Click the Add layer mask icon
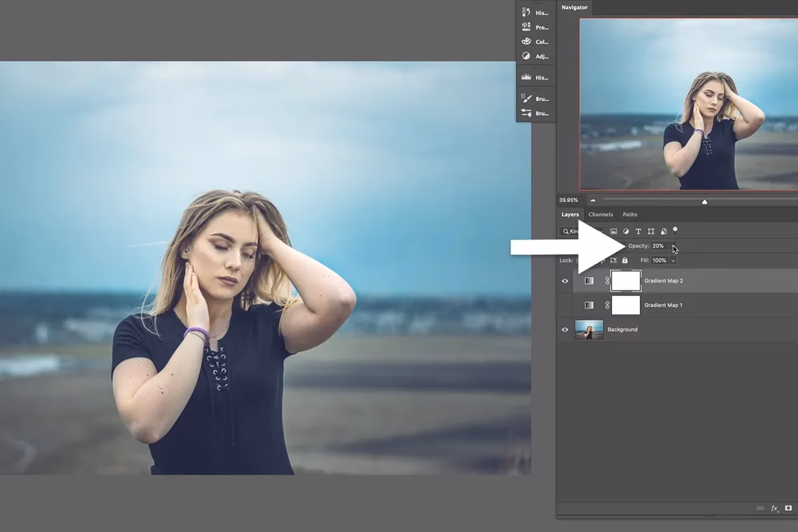Viewport: 798px width, 532px height. 787,508
